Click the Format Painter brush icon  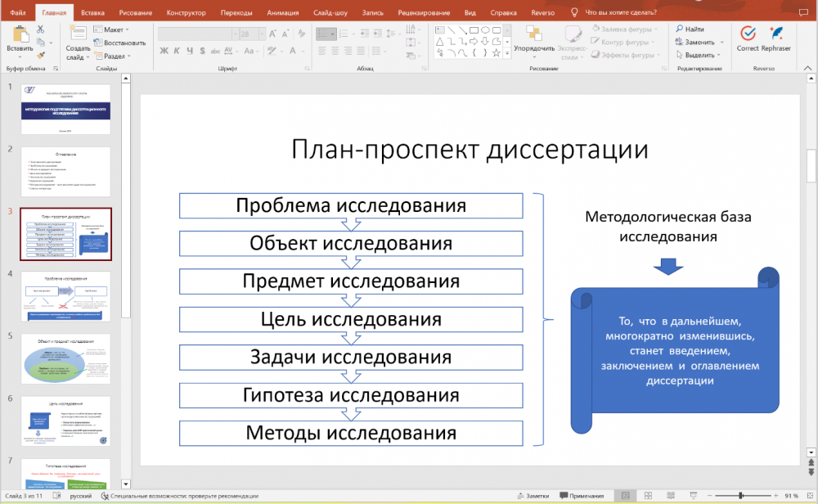pyautogui.click(x=40, y=55)
